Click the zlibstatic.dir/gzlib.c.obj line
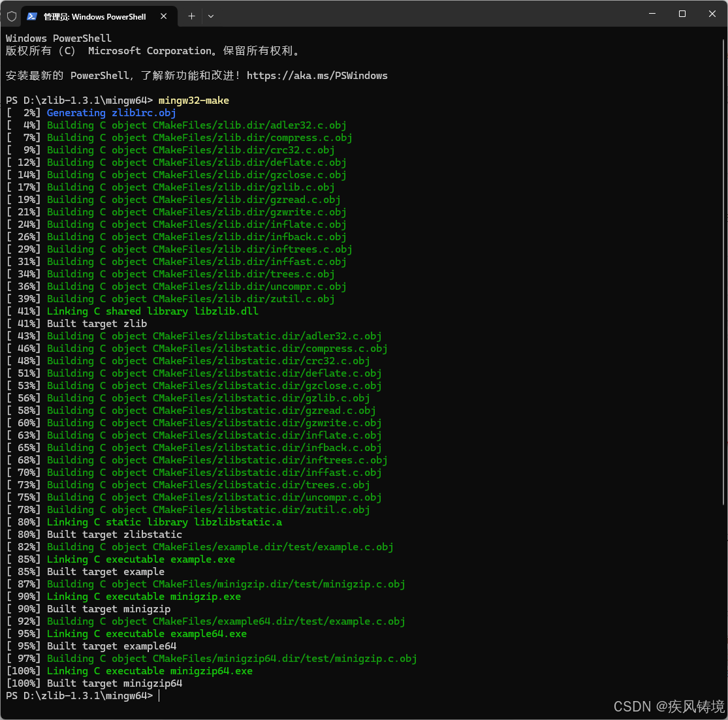 [x=188, y=398]
